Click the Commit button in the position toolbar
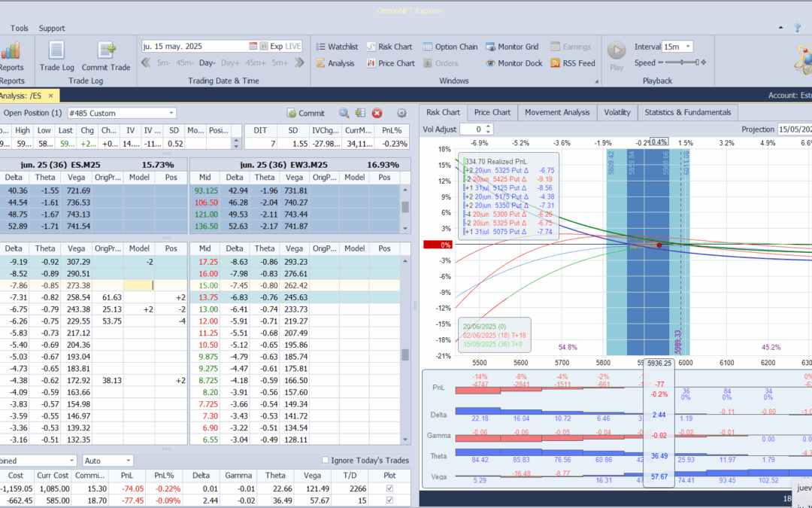Screen dimensions: 812x508 tap(306, 113)
